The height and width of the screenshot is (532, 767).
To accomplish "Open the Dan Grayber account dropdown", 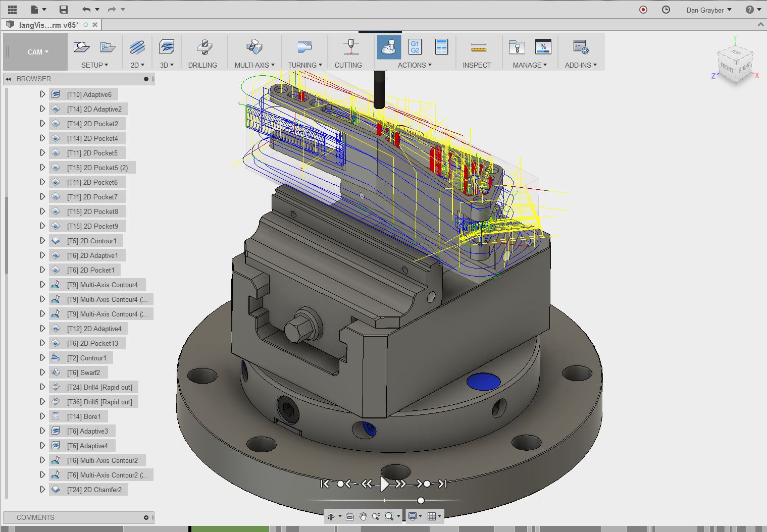I will point(709,10).
